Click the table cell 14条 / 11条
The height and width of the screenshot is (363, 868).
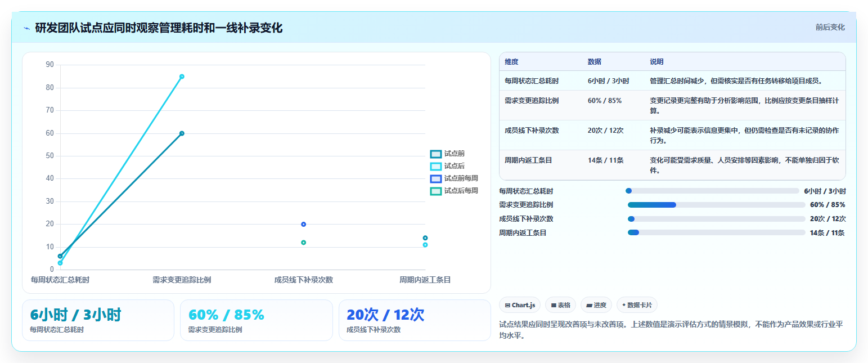click(x=606, y=160)
